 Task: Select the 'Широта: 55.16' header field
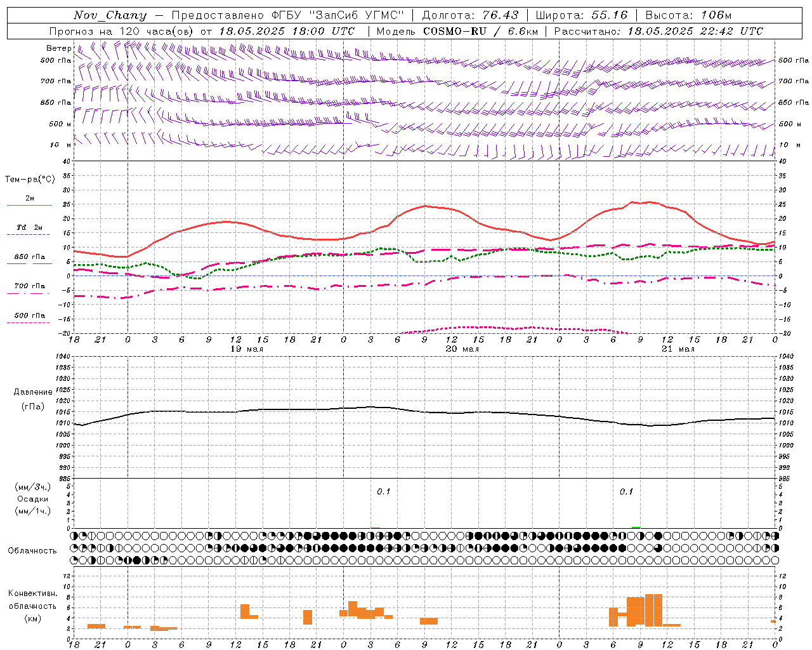point(582,15)
